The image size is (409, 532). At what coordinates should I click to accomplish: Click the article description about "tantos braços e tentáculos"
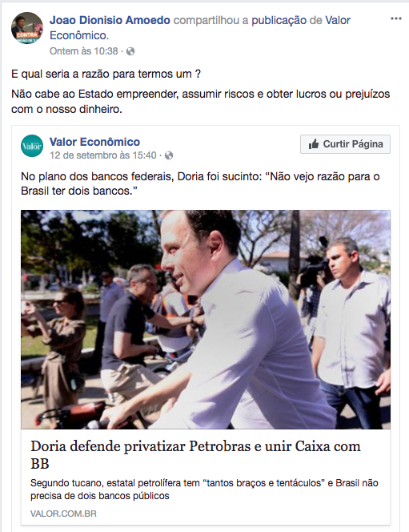(x=204, y=490)
